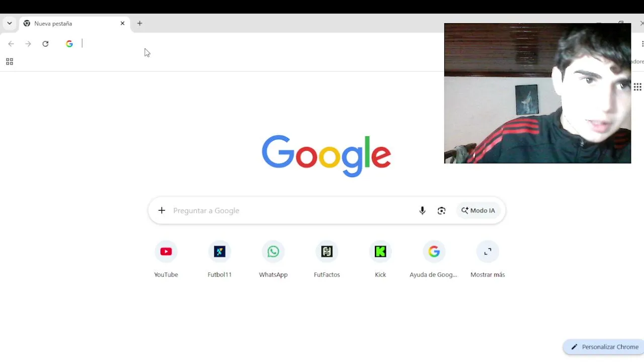Open the Ayuda de Google shortcut
Screen dimensions: 644x362
coord(434,260)
